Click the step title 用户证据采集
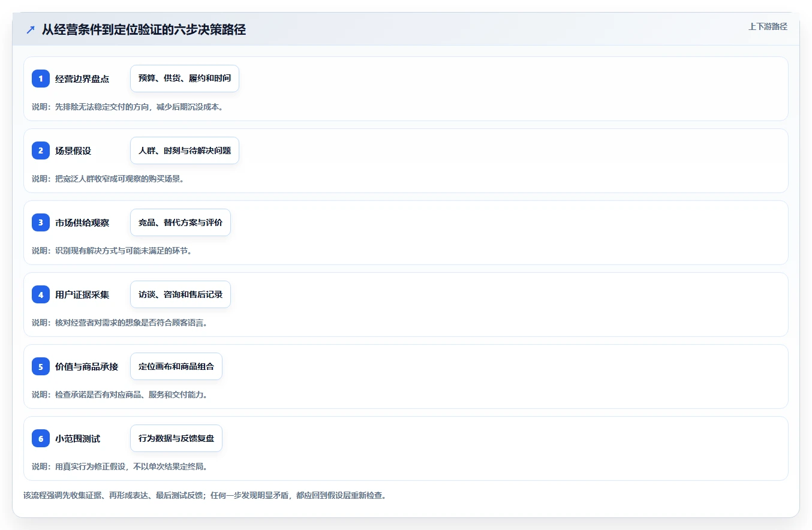The image size is (812, 530). coord(82,294)
